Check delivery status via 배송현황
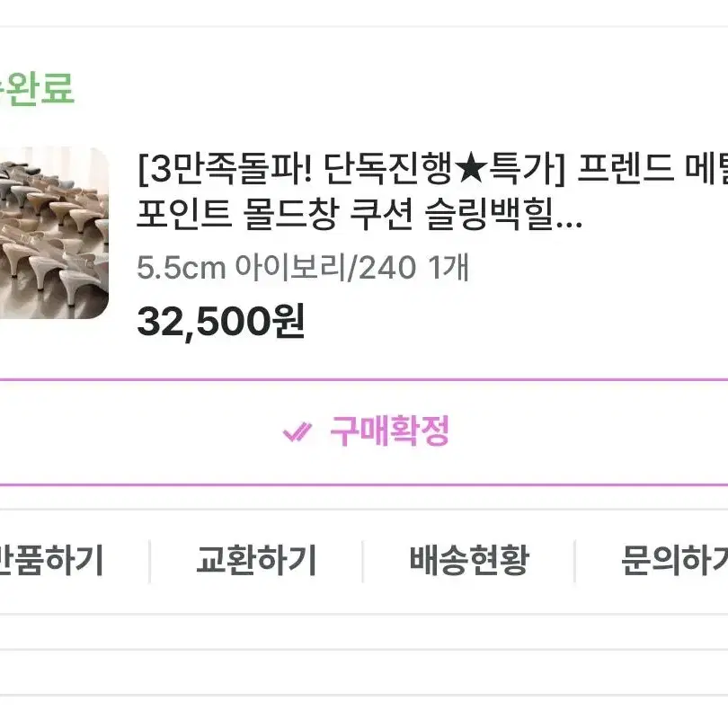Image resolution: width=728 pixels, height=728 pixels. (469, 561)
